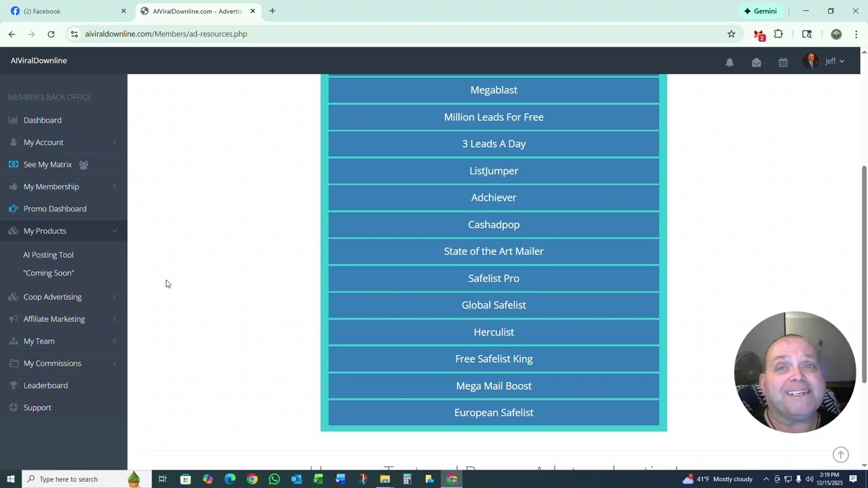Image resolution: width=868 pixels, height=488 pixels.
Task: Expand the My Account submenu
Action: pyautogui.click(x=115, y=142)
